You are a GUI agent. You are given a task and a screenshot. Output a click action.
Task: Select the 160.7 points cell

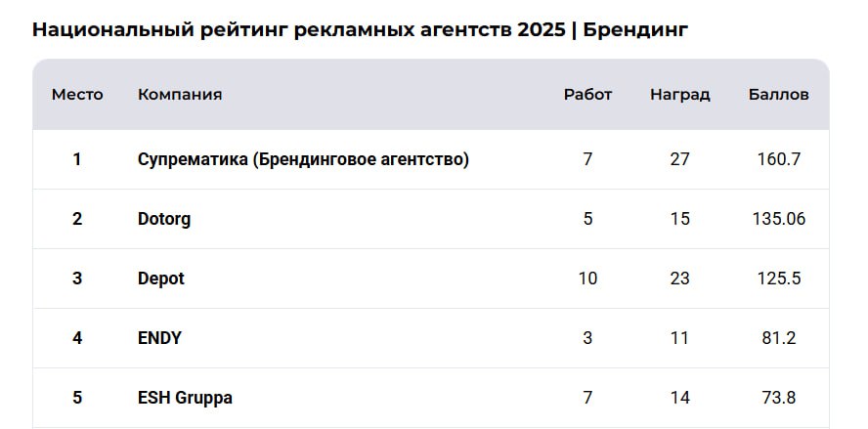tap(779, 159)
